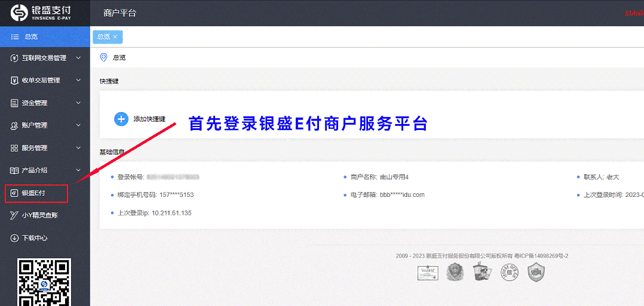This screenshot has width=644, height=306.
Task: Click the 登录帐号 field label
Action: [130, 177]
